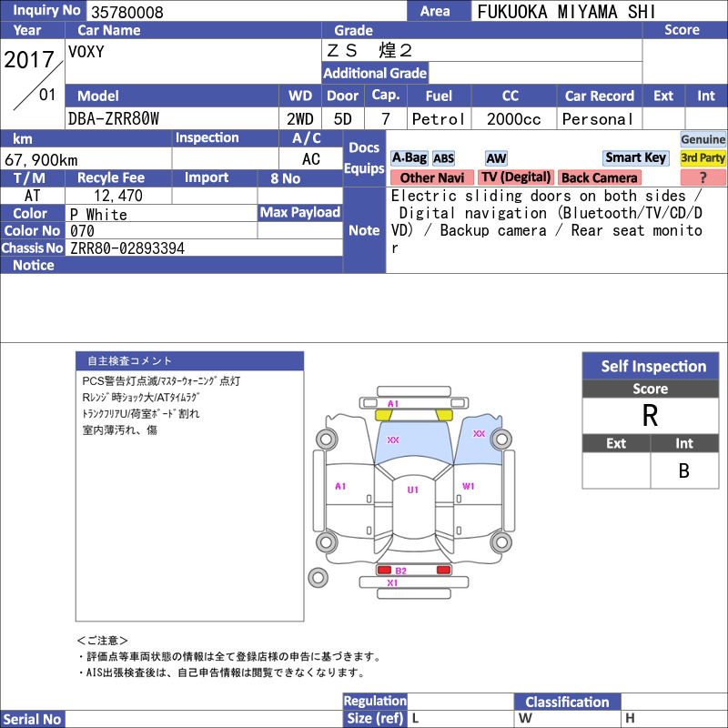The width and height of the screenshot is (728, 728).
Task: Click the Rレンジ時ショック大 comment line
Action: tap(141, 398)
